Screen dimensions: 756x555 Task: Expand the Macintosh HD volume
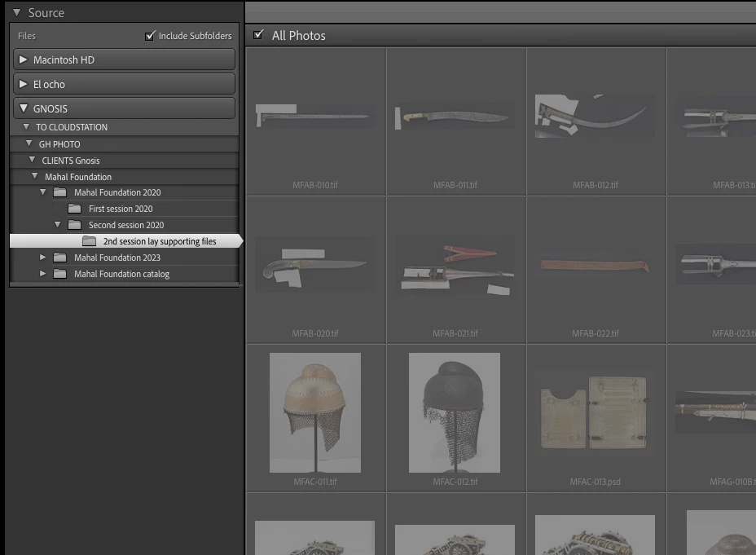(23, 59)
